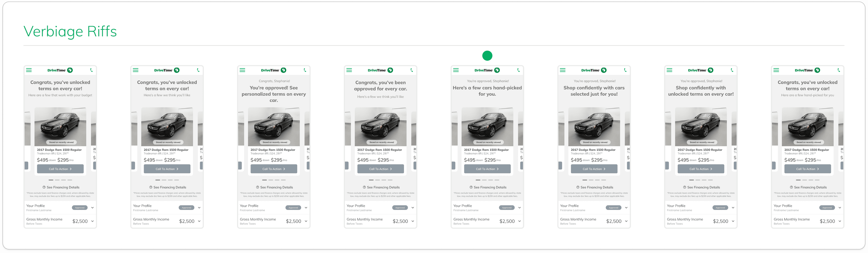Expand Gross Monthly Income in 'work with your budget' mockup

(x=92, y=221)
